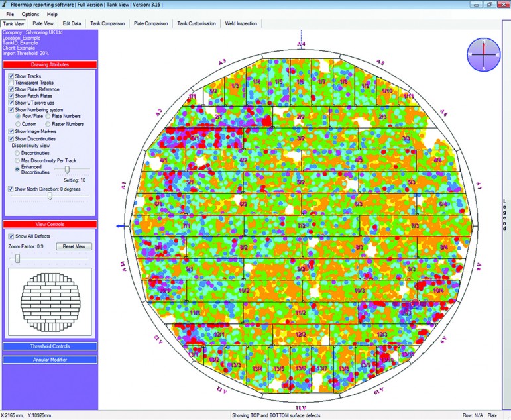Click the Zoom Factor slider handle
This screenshot has height=420, width=511.
17,258
